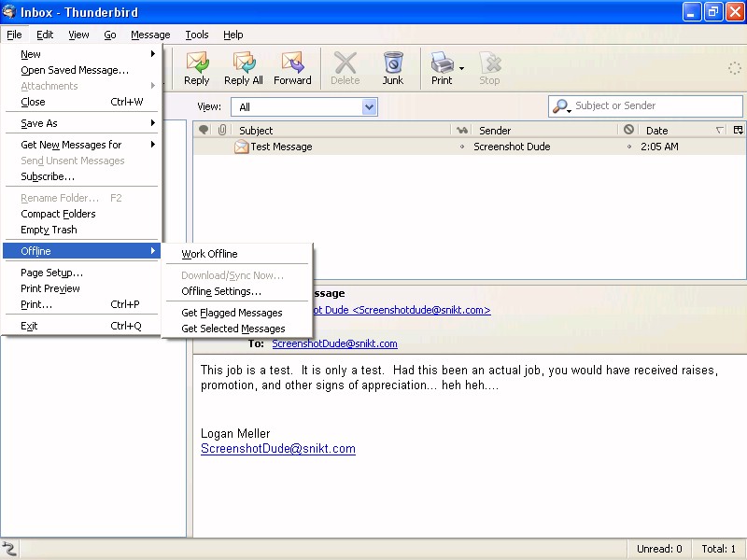Click Unread: 0 in status bar
The width and height of the screenshot is (747, 560).
(x=659, y=549)
